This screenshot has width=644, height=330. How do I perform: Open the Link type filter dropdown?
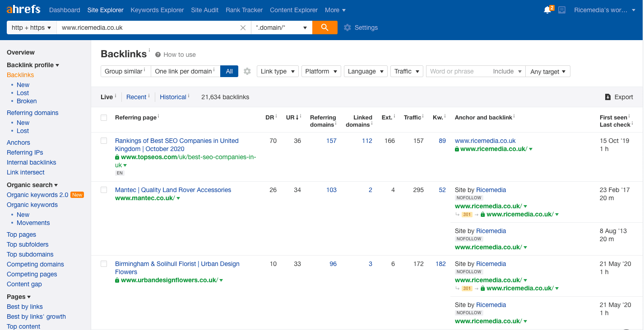click(278, 71)
